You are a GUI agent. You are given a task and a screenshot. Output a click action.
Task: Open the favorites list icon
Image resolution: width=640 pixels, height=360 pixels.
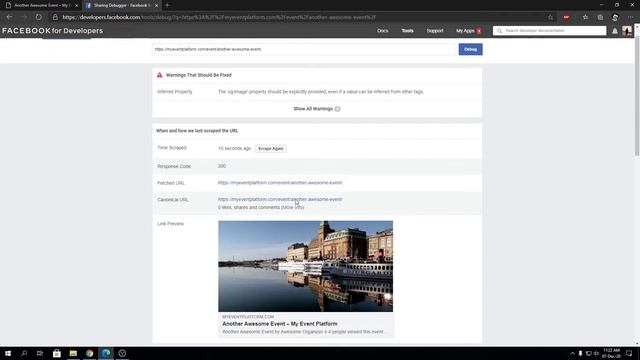[x=585, y=17]
